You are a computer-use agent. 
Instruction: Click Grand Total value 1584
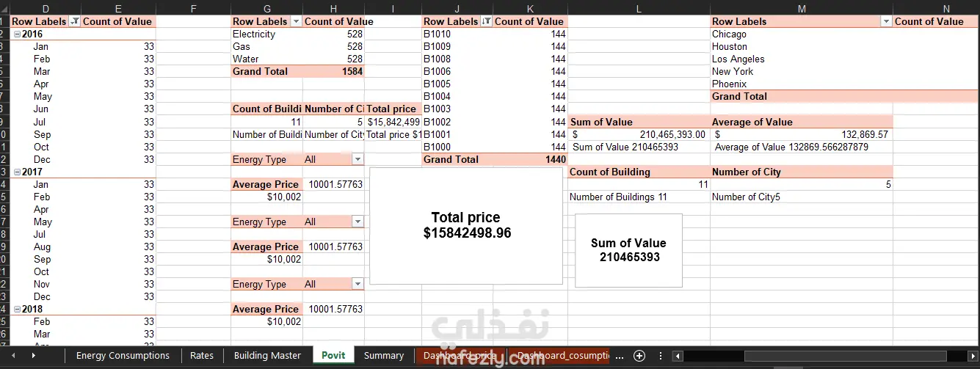point(333,71)
